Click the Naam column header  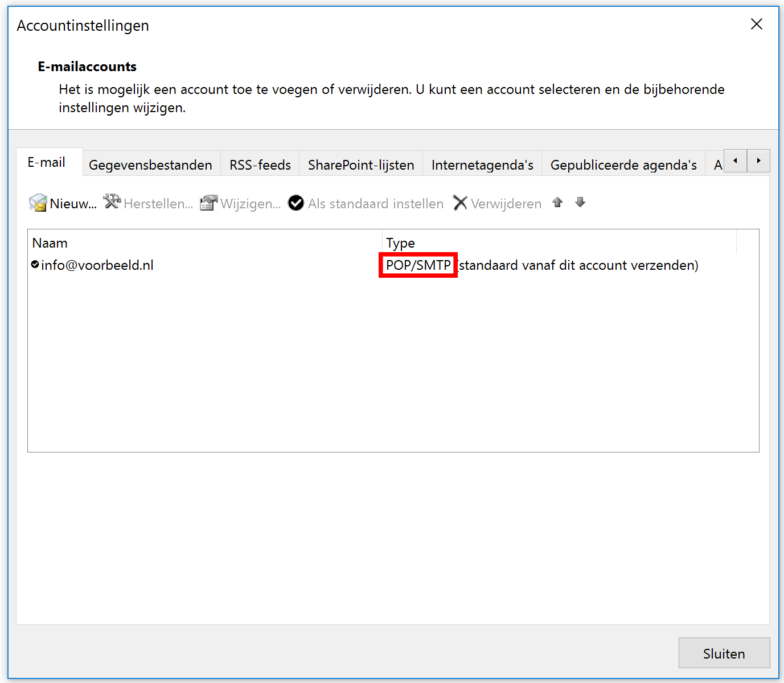tap(50, 243)
